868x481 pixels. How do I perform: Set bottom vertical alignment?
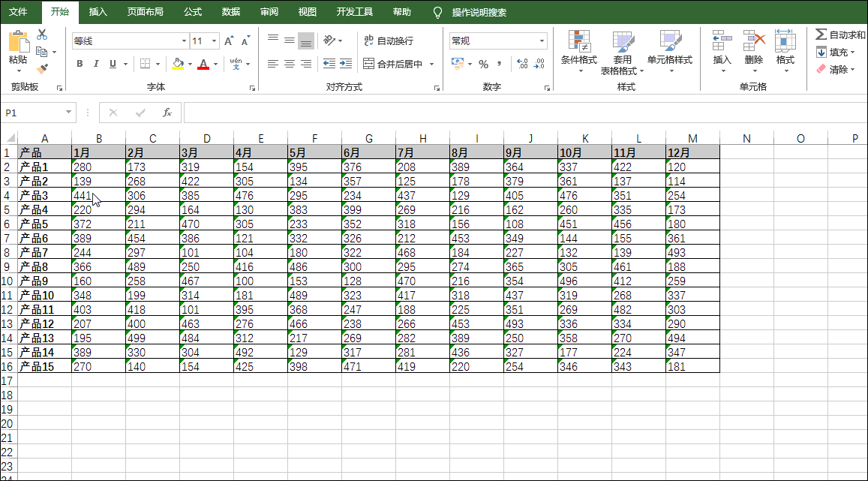click(305, 41)
